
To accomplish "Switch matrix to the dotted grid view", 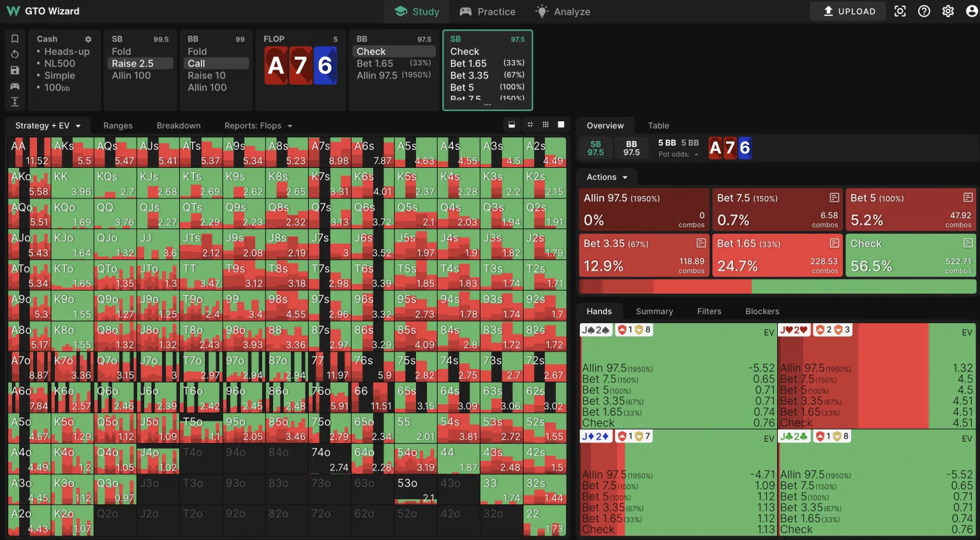I will pos(546,125).
